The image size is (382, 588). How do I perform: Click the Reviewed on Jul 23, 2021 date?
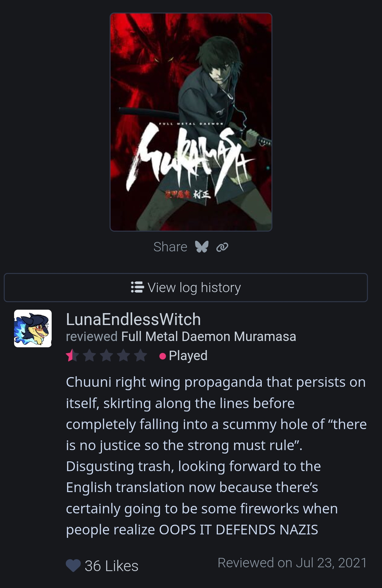coord(292,563)
